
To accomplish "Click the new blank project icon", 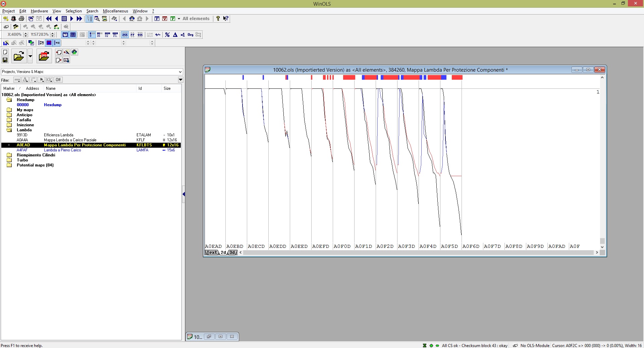I will tap(5, 52).
